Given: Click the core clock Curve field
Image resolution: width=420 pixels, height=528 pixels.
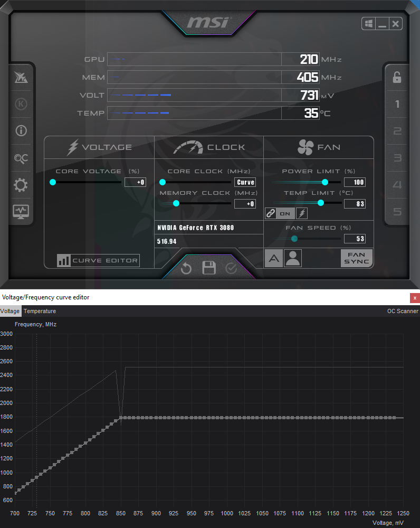Looking at the screenshot, I should pos(245,182).
